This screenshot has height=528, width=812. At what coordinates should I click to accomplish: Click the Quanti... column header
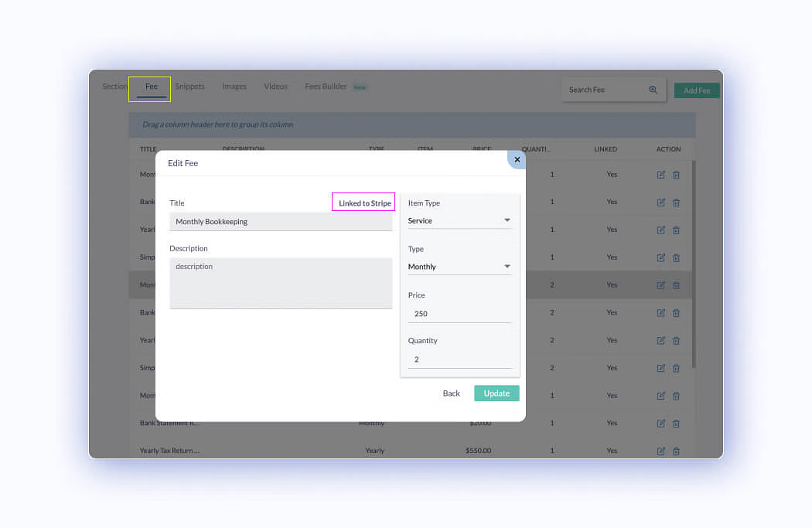point(536,149)
